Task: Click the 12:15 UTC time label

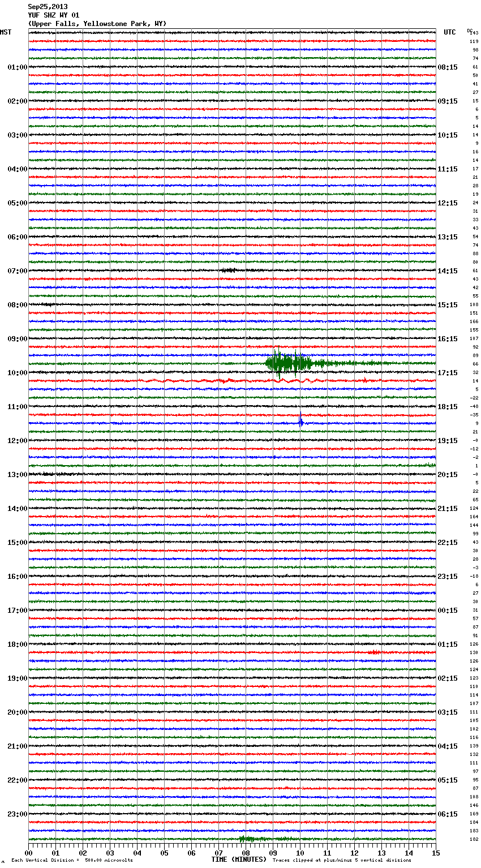Action: (448, 203)
